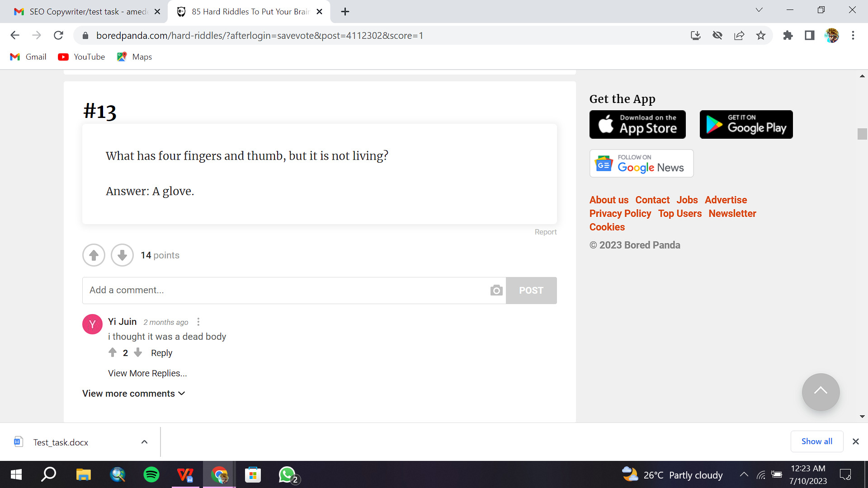Upvote Yi Juin's comment
Viewport: 868px width, 488px height.
click(113, 352)
